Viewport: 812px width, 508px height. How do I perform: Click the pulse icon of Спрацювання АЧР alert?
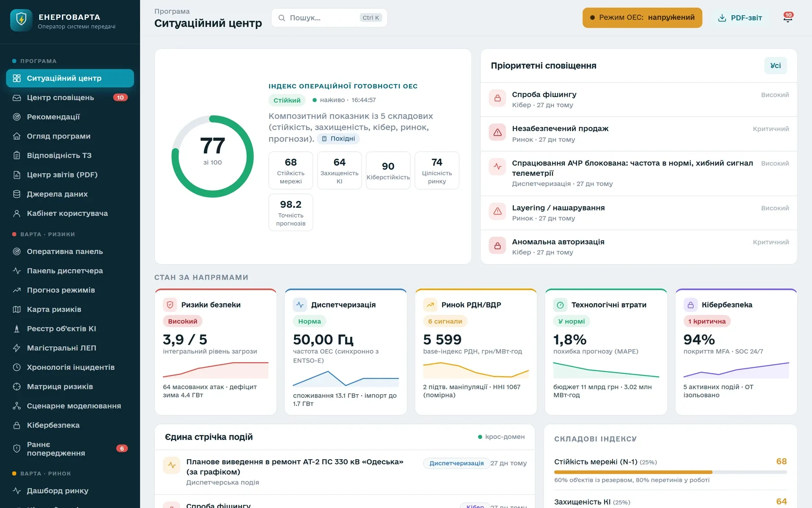(498, 167)
